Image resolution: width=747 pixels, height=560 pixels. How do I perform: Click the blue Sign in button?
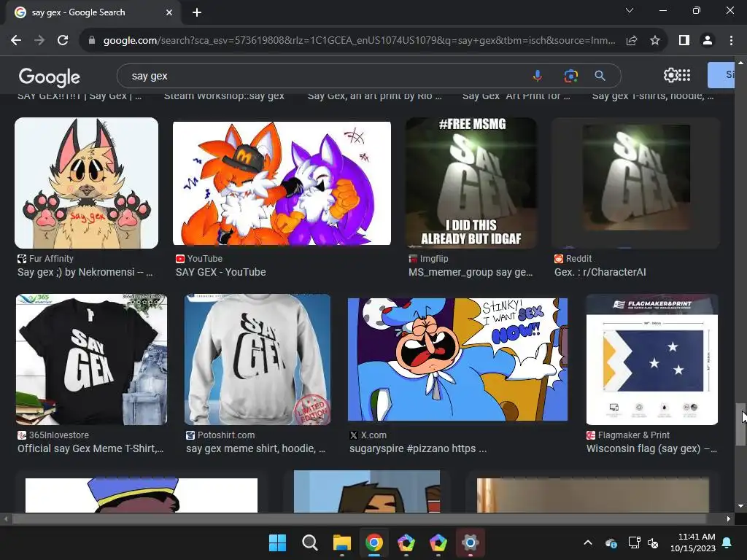tap(721, 75)
